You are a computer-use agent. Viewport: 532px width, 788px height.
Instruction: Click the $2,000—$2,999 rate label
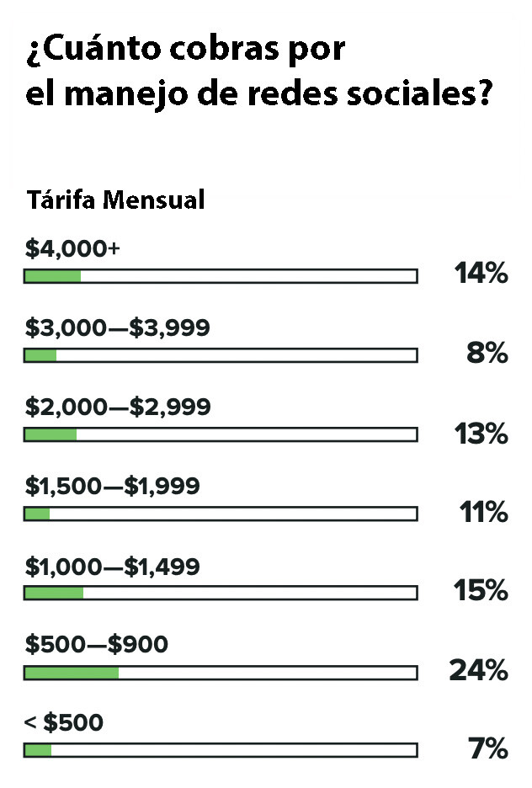coord(118,407)
